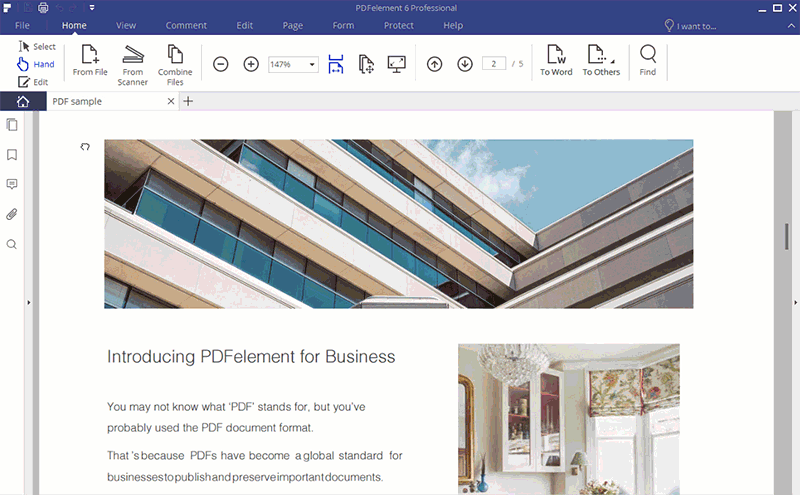Click the save icon in title bar
Image resolution: width=800 pixels, height=495 pixels.
(28, 8)
